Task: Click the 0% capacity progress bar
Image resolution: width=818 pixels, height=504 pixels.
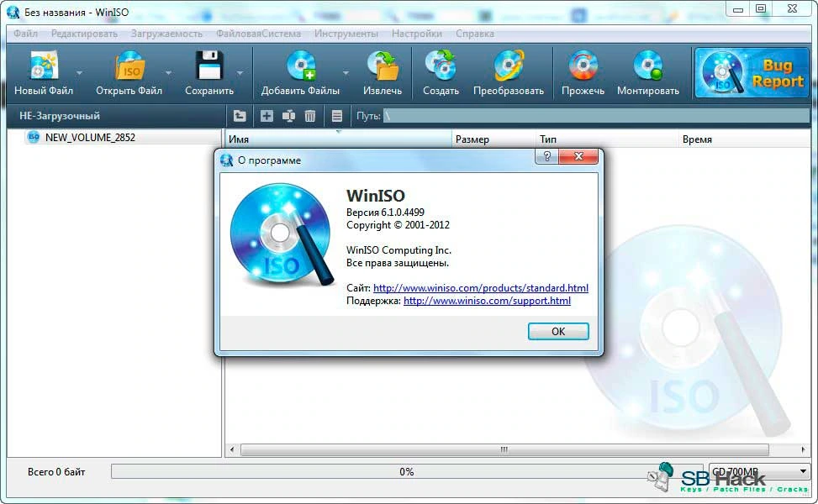Action: 405,471
